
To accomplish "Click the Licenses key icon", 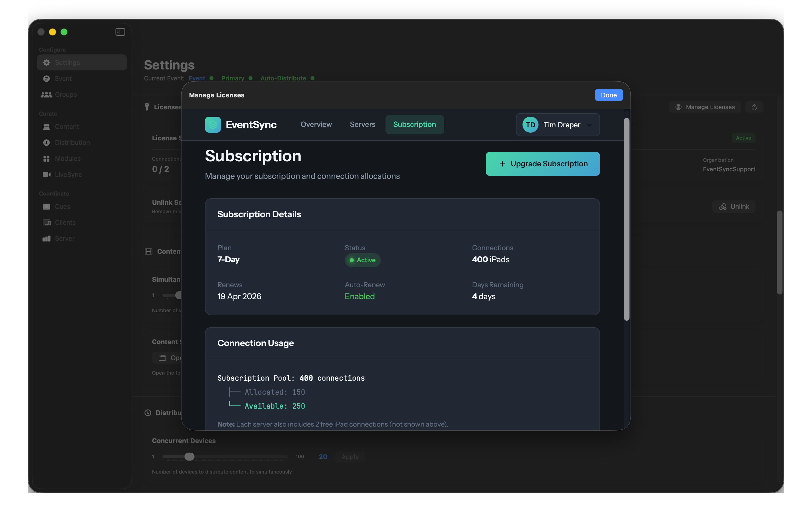I will point(147,107).
